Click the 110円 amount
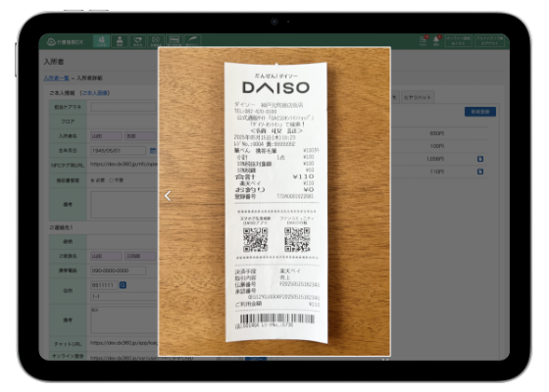 click(x=437, y=171)
